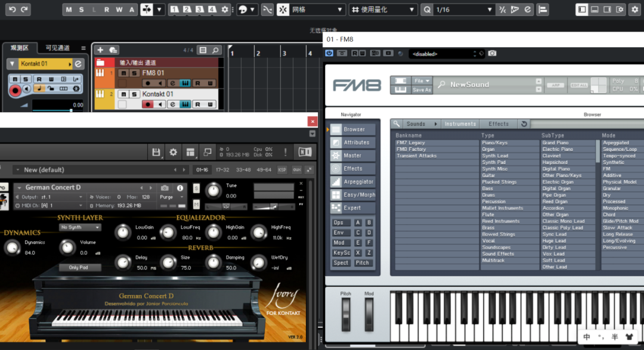Click the undo arrow in Cubase toolbar
The image size is (644, 350).
(x=13, y=10)
